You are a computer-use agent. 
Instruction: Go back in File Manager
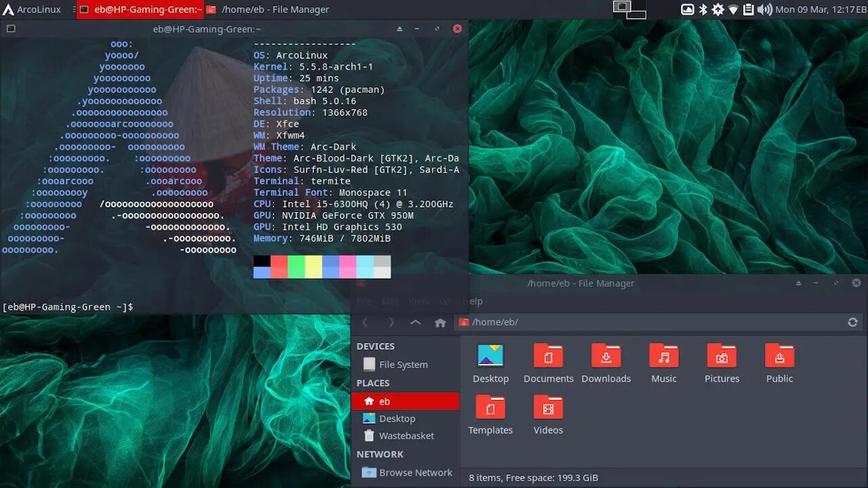(x=365, y=323)
